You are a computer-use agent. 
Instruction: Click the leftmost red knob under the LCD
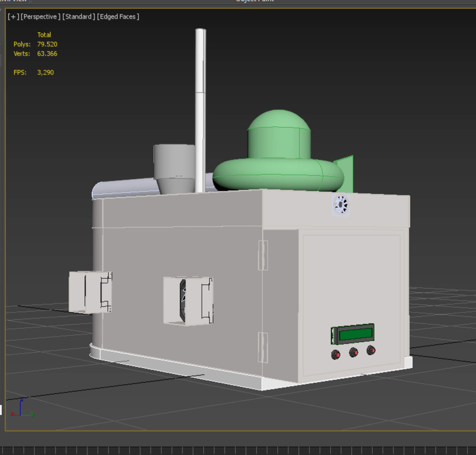[336, 355]
